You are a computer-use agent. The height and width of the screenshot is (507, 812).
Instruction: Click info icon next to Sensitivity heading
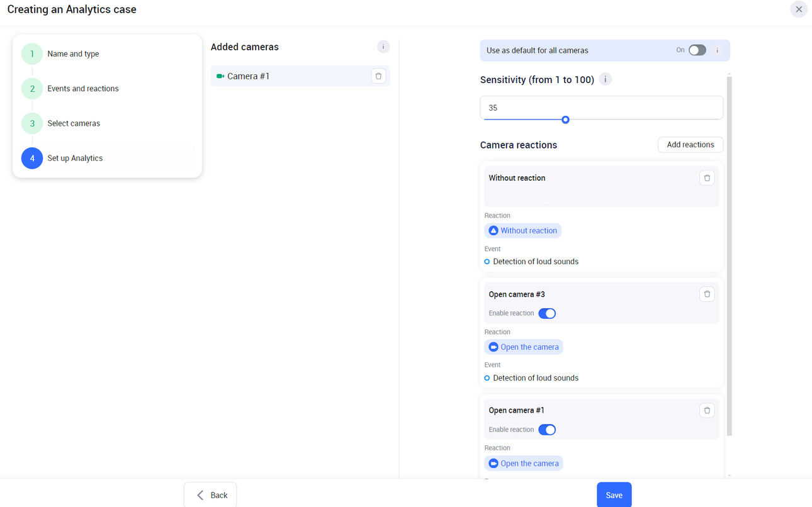(x=605, y=79)
